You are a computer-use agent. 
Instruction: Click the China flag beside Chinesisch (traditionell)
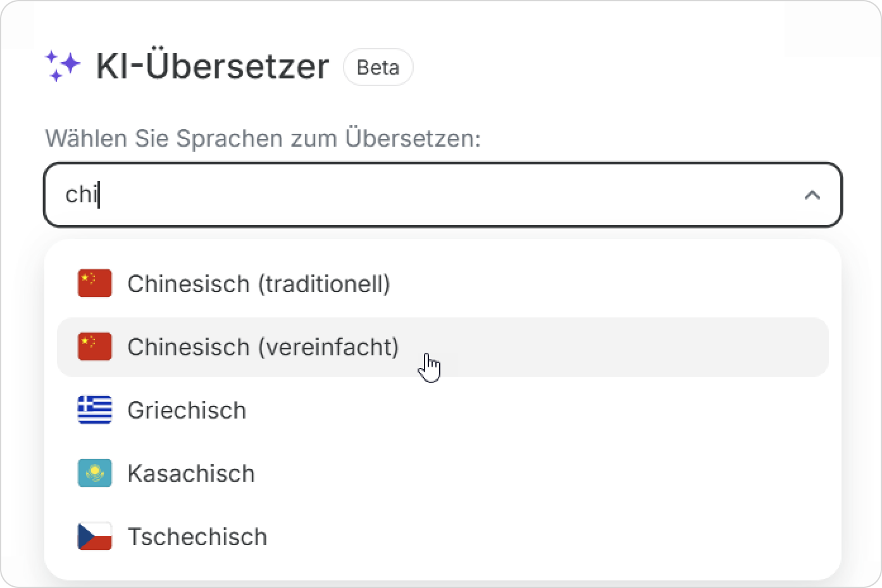coord(95,283)
